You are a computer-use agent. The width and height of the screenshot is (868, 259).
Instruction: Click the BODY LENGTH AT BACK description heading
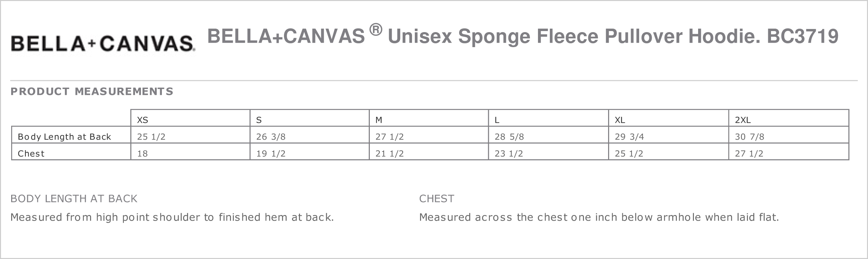pyautogui.click(x=74, y=199)
